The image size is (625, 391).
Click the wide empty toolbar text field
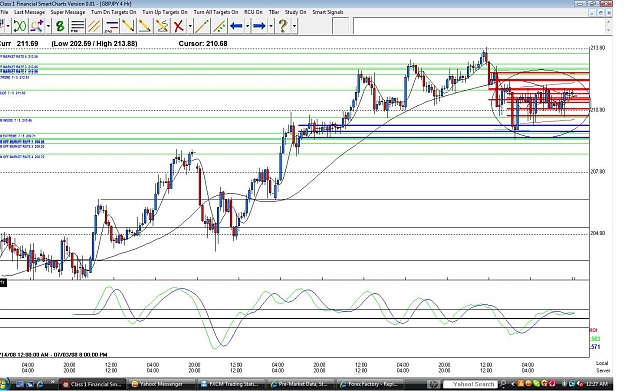(479, 26)
